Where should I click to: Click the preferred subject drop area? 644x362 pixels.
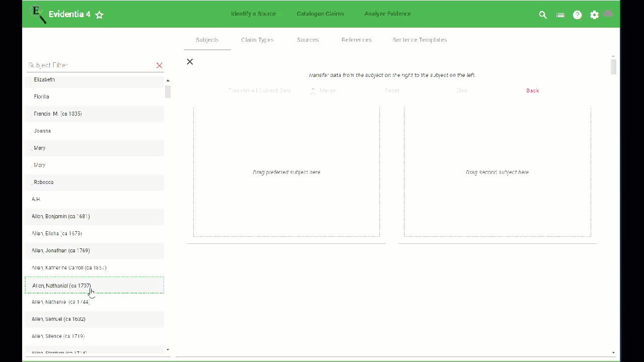[x=286, y=172]
